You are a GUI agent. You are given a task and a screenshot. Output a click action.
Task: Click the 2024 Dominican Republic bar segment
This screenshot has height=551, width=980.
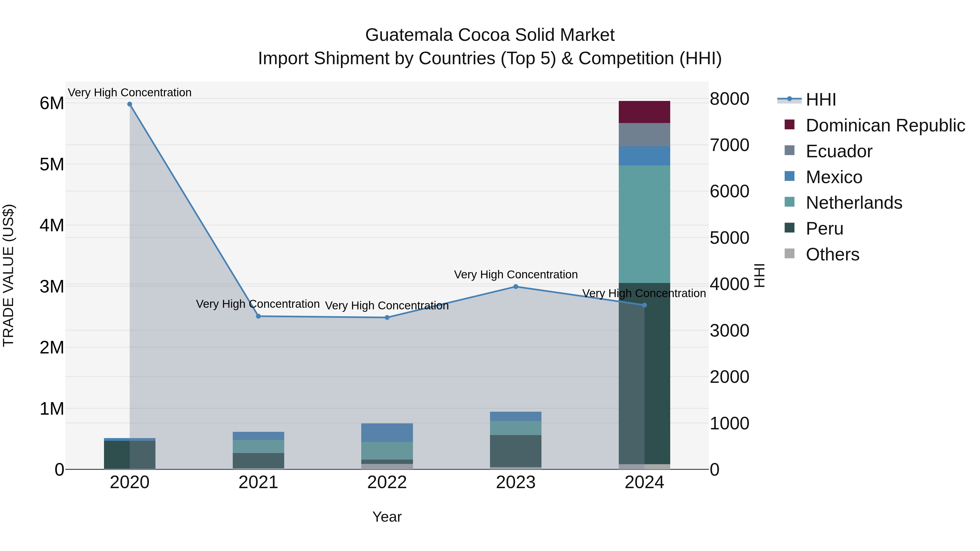click(x=644, y=112)
